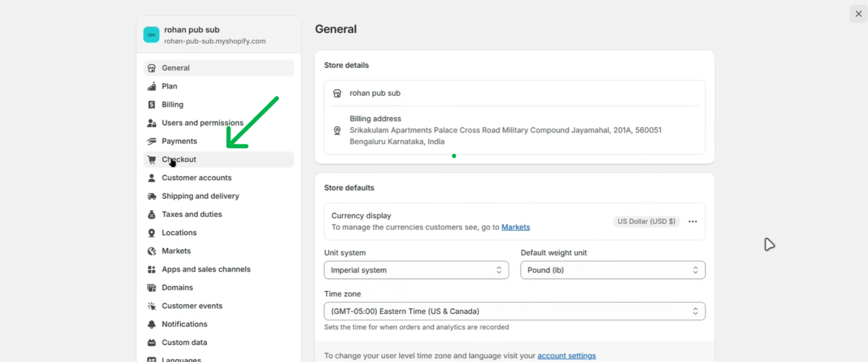Expand the Unit system dropdown

click(x=416, y=270)
